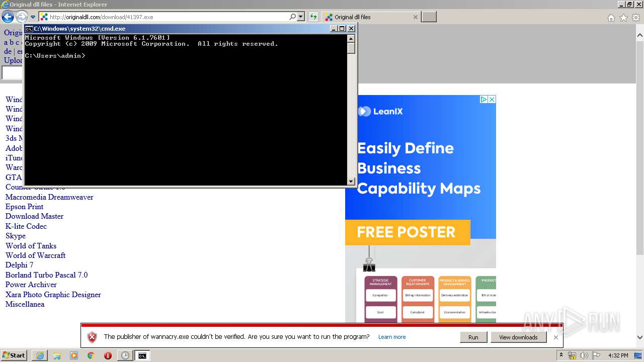The width and height of the screenshot is (644, 362).
Task: Open the Windows Start menu
Action: (14, 355)
